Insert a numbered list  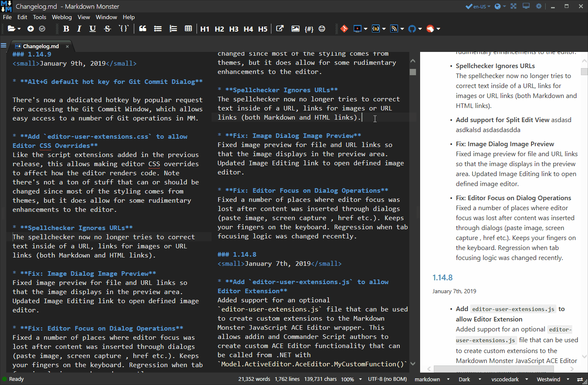tap(173, 29)
